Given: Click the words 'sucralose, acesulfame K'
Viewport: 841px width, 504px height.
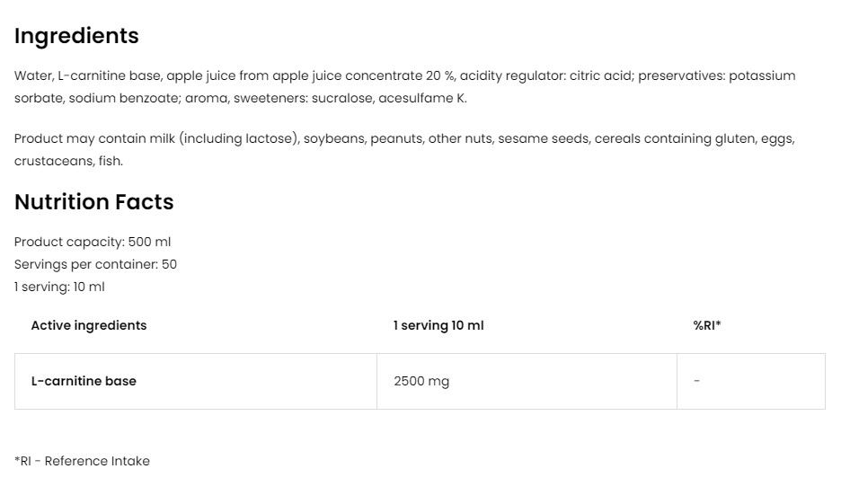Looking at the screenshot, I should point(389,99).
